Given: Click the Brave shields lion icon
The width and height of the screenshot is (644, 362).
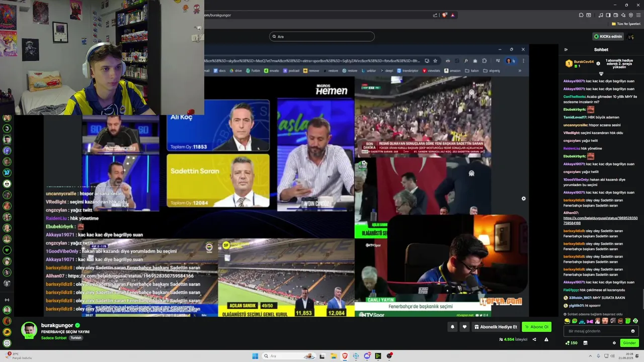Looking at the screenshot, I should 444,15.
